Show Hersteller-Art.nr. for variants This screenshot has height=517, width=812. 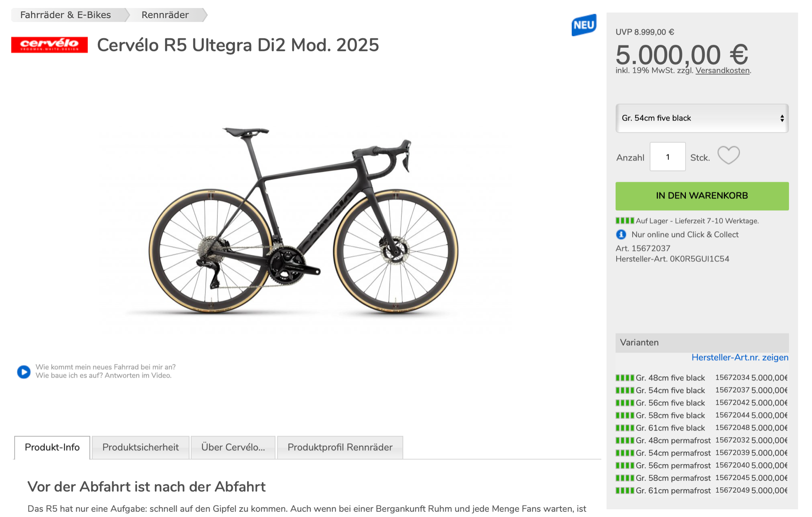740,358
